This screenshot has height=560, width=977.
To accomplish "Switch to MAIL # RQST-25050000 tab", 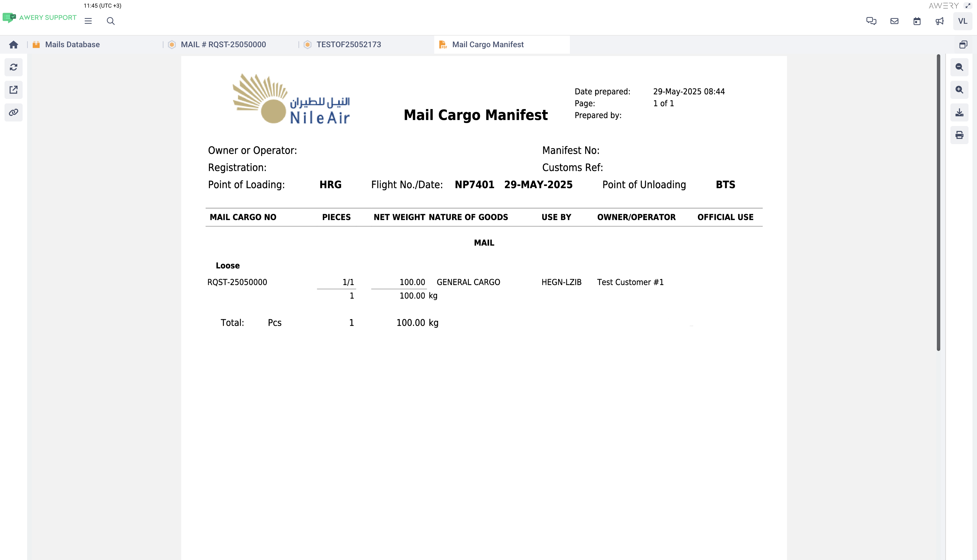I will pos(223,45).
